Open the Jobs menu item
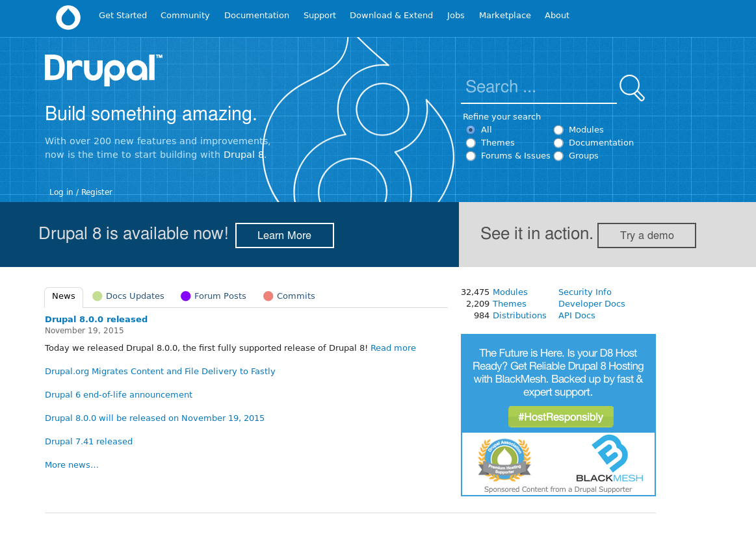This screenshot has width=756, height=547. [x=456, y=16]
